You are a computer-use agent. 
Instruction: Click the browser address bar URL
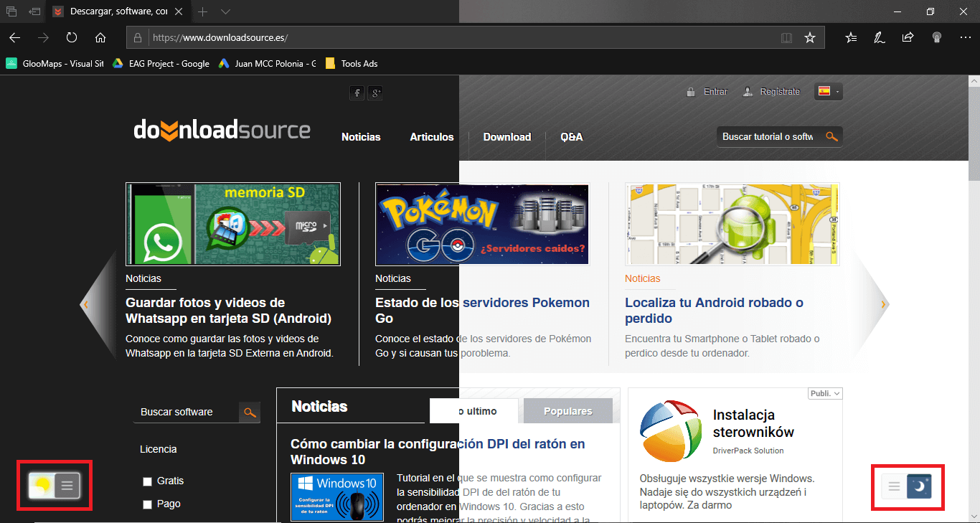(x=220, y=38)
